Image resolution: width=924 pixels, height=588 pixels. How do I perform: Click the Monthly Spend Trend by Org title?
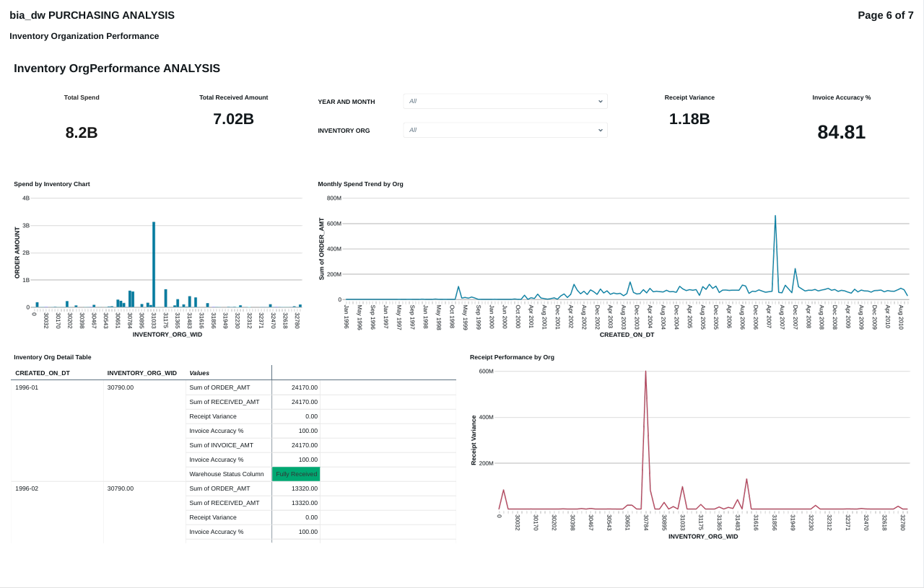click(x=360, y=184)
